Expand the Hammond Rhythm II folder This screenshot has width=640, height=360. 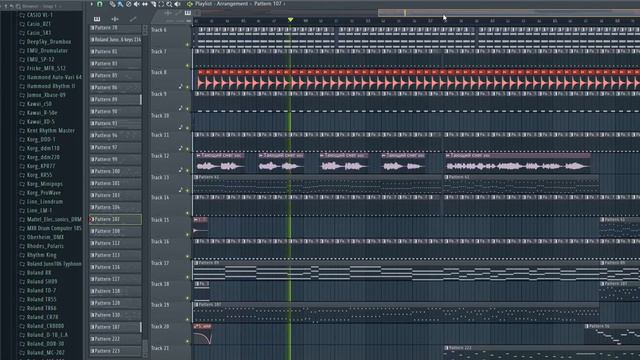coord(47,86)
